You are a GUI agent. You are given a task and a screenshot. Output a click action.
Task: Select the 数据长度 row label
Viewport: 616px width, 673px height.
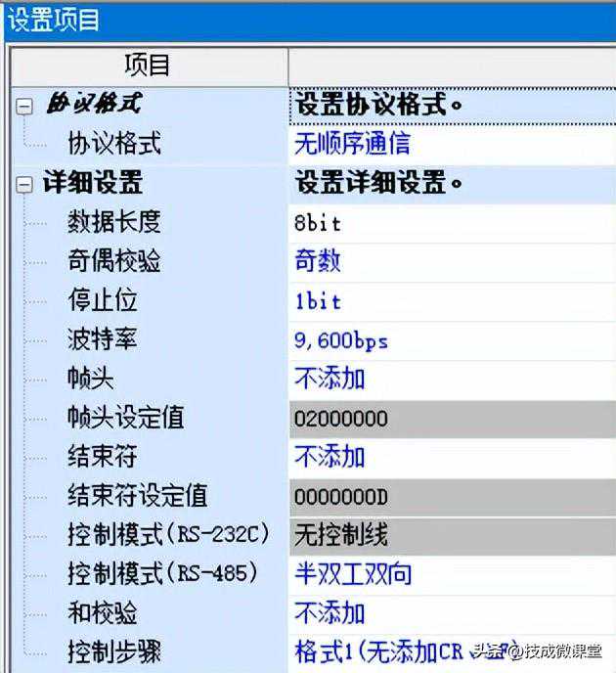click(x=113, y=223)
